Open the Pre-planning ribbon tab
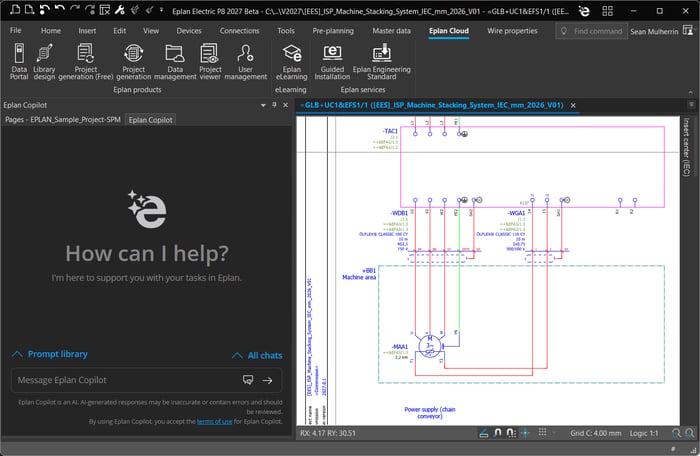This screenshot has width=700, height=456. [333, 31]
